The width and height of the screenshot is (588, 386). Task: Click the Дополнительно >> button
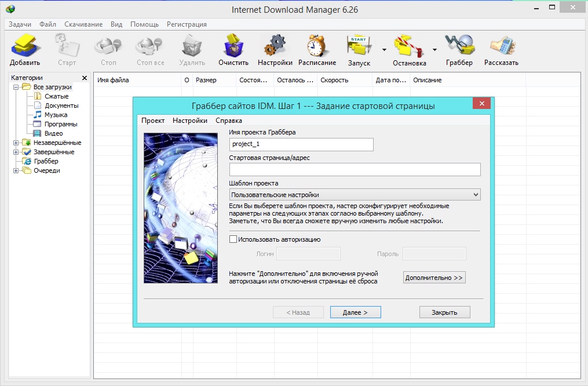click(434, 278)
